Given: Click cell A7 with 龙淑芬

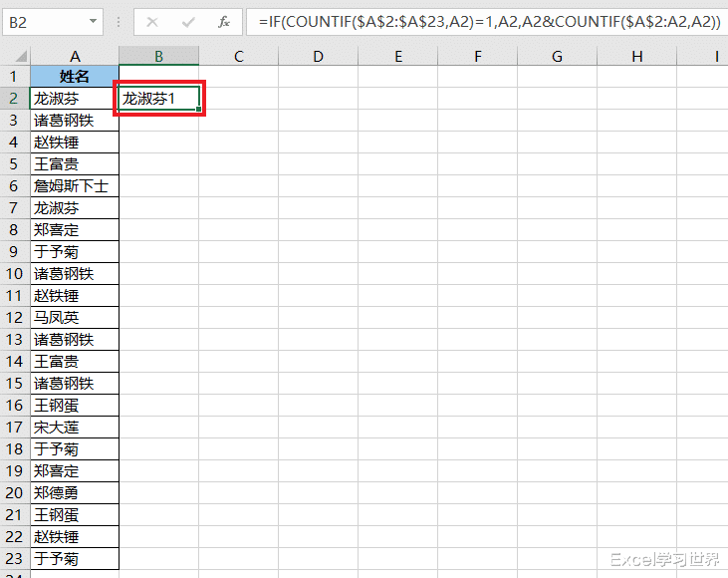Looking at the screenshot, I should 75,207.
